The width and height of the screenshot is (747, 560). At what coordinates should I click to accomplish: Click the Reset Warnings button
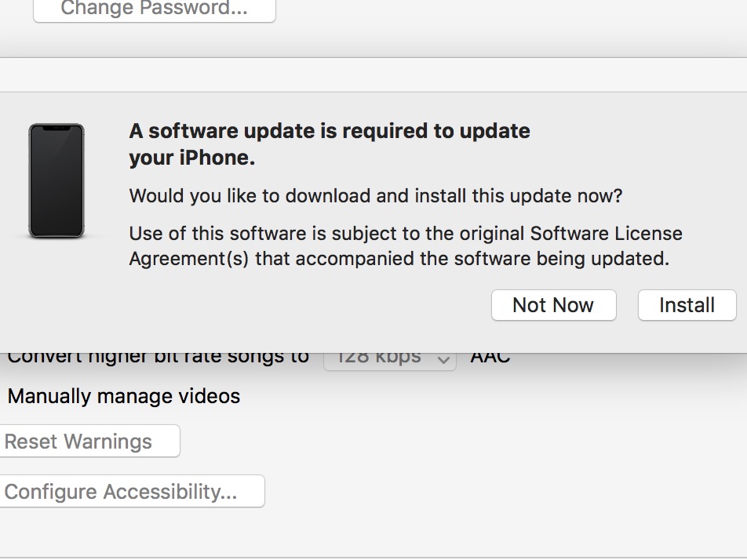[89, 441]
